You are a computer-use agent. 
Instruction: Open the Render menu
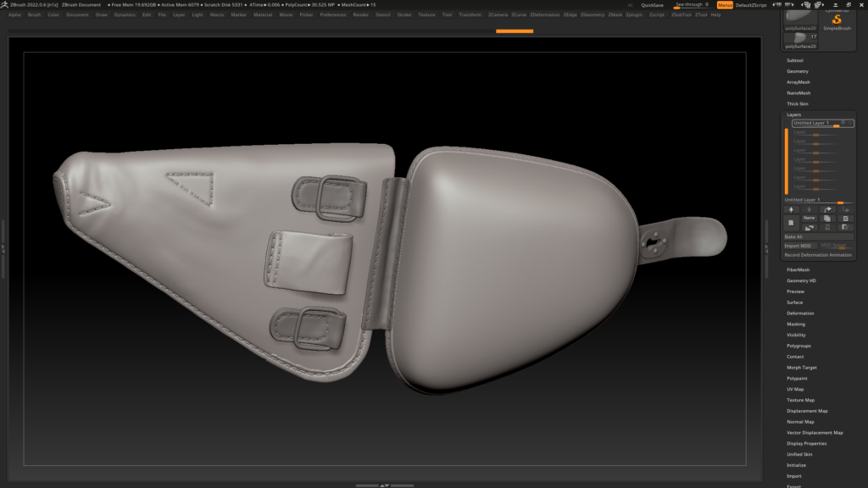(x=360, y=15)
